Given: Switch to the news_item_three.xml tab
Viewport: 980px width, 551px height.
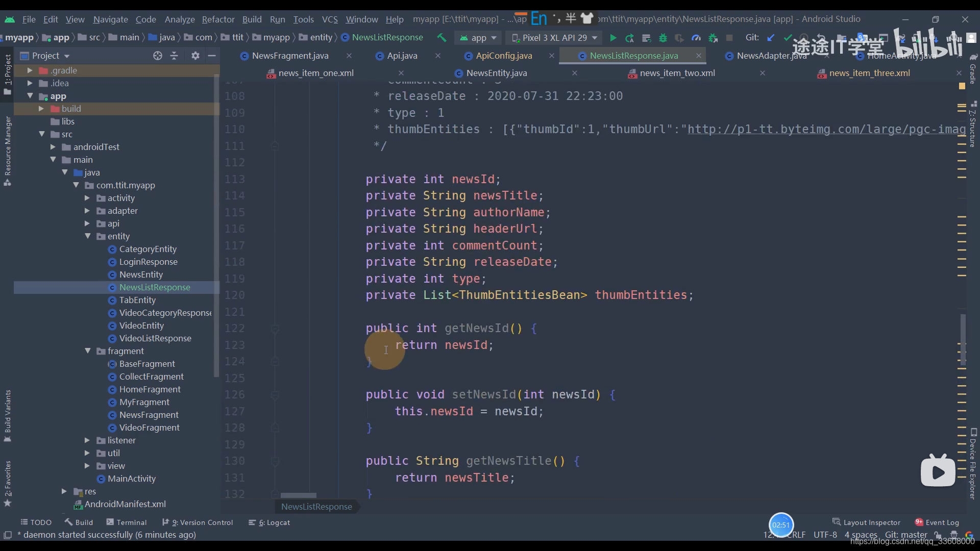Looking at the screenshot, I should tap(869, 73).
